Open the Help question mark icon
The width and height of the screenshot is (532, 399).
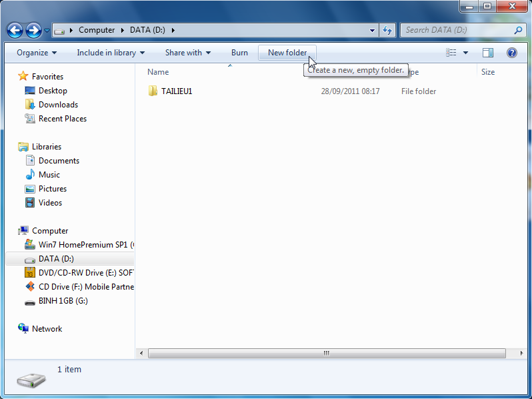click(x=512, y=53)
